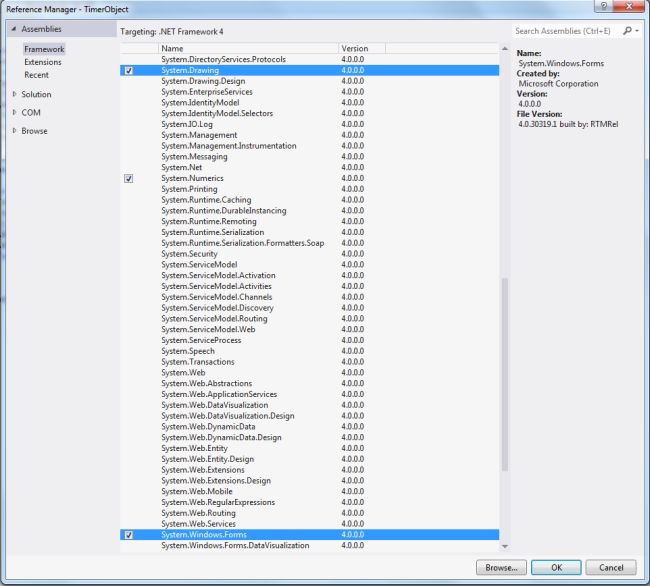Select System.Drawing.Design row
650x586 pixels.
point(310,81)
